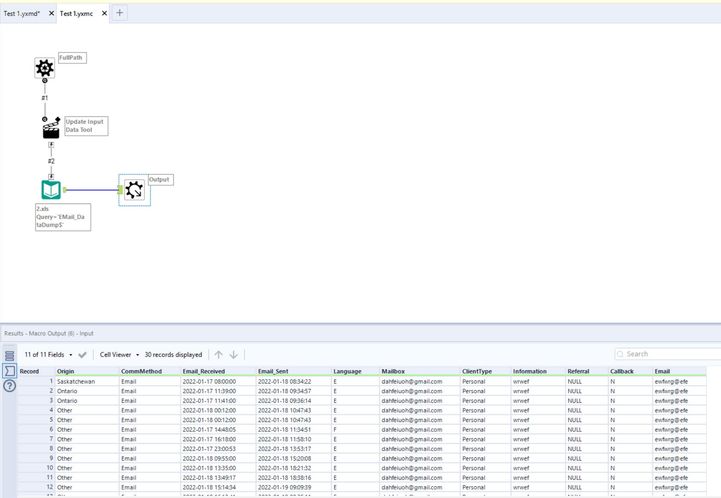
Task: Click the CommMethod column header
Action: coord(150,371)
